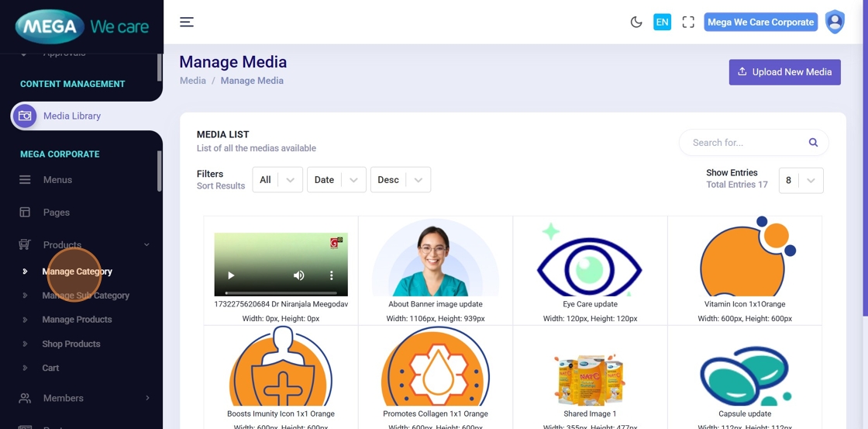Click the Mega We Care Corporate button
This screenshot has height=429, width=868.
pyautogui.click(x=760, y=22)
